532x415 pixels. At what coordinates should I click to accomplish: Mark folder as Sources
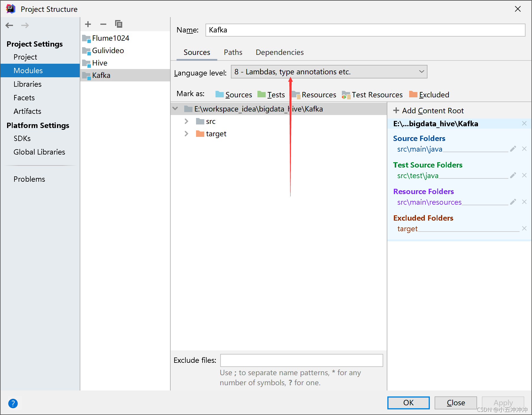point(234,95)
